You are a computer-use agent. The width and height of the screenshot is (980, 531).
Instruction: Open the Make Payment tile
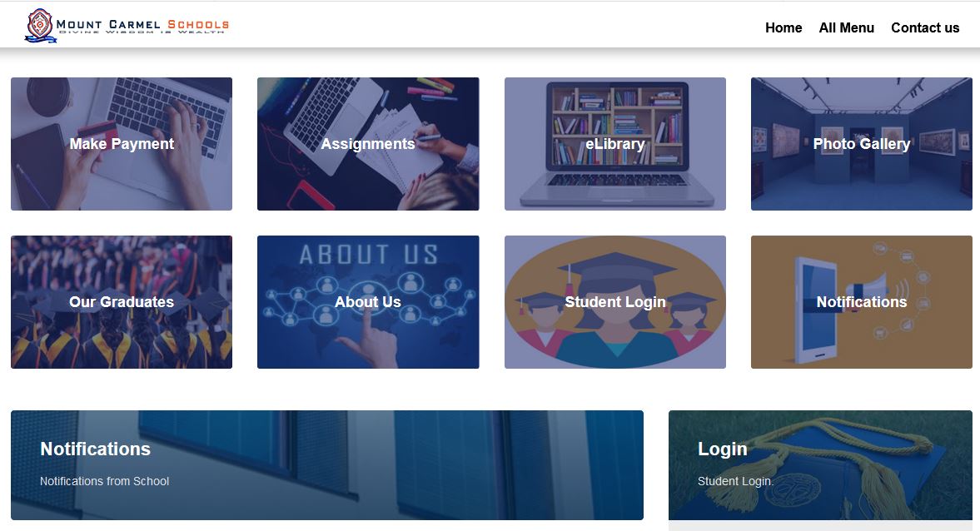(x=122, y=144)
